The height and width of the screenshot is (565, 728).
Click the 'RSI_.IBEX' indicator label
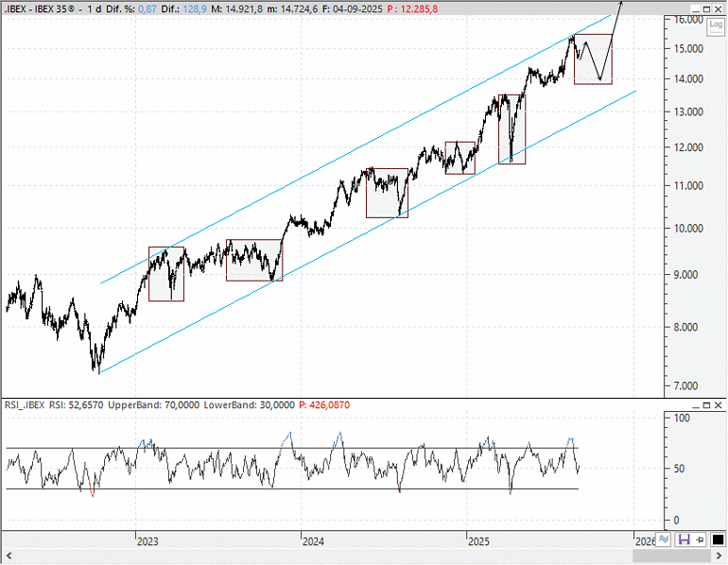25,405
